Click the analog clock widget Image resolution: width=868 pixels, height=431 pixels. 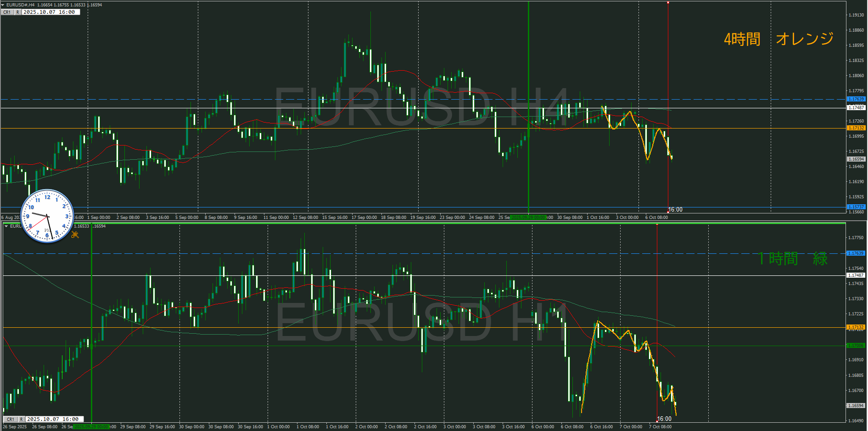pos(47,216)
